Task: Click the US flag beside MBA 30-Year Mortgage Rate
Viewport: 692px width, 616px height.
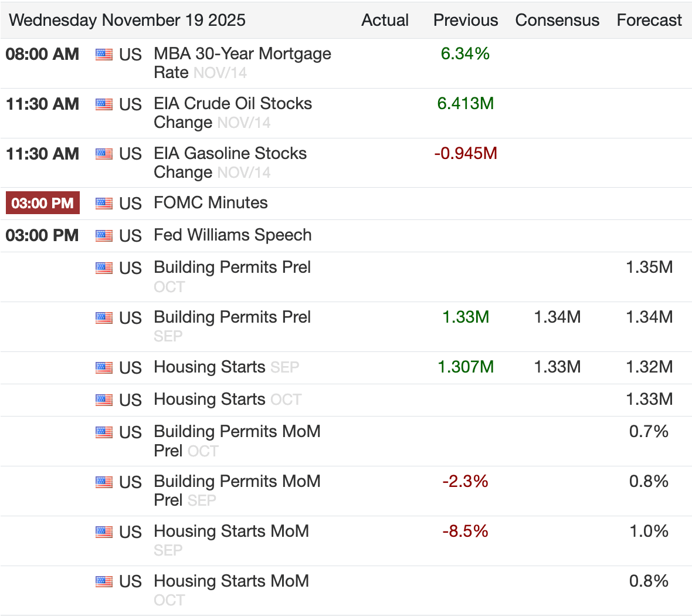Action: [104, 55]
